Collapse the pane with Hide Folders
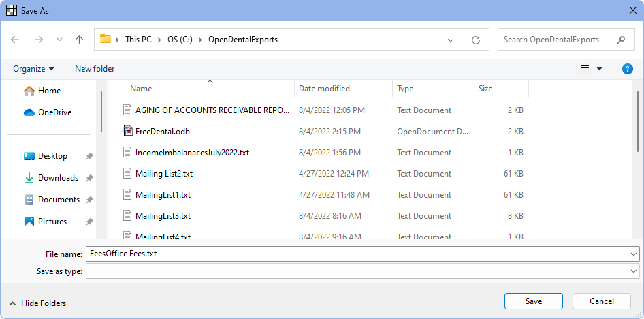 (38, 303)
